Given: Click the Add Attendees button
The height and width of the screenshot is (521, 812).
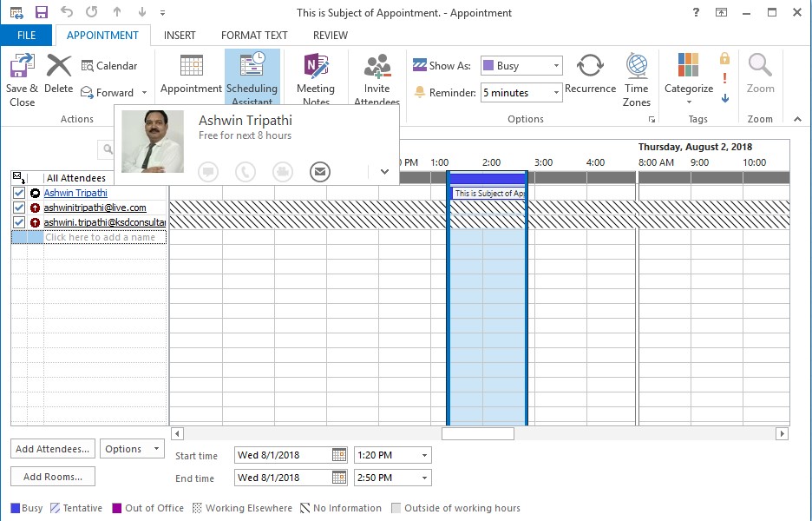Looking at the screenshot, I should click(53, 449).
